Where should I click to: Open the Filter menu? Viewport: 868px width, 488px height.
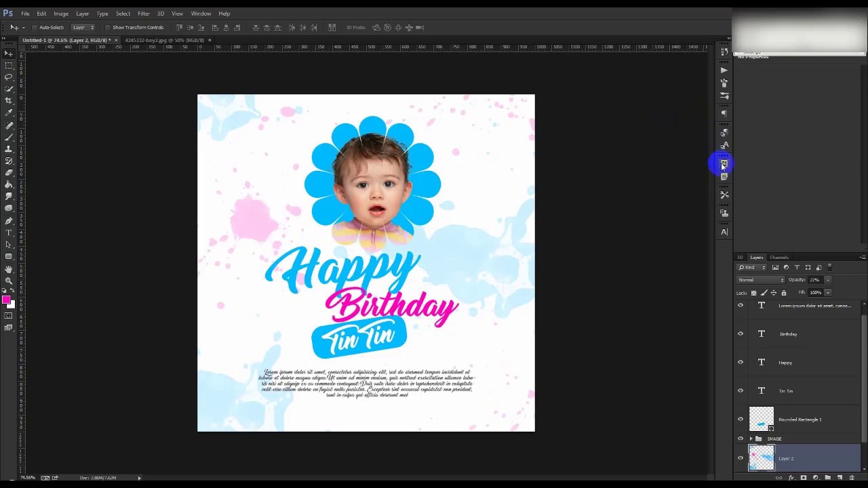point(144,14)
